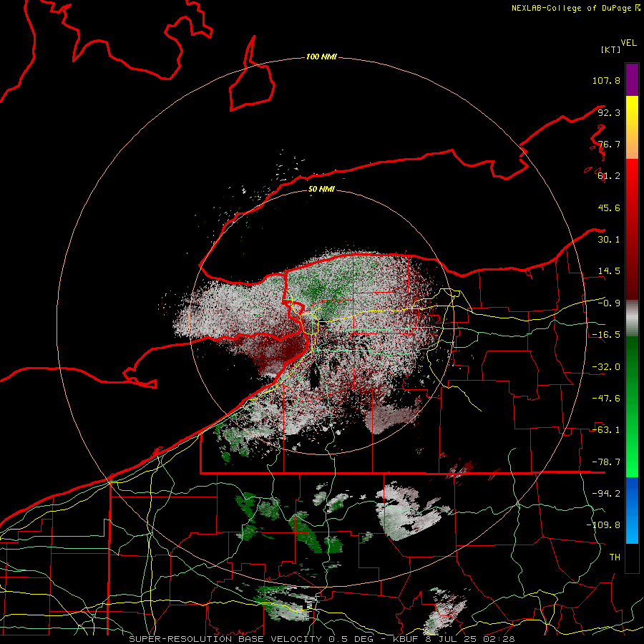This screenshot has width=644, height=644.
Task: Click the 45.6 velocity scale value
Action: pyautogui.click(x=609, y=208)
